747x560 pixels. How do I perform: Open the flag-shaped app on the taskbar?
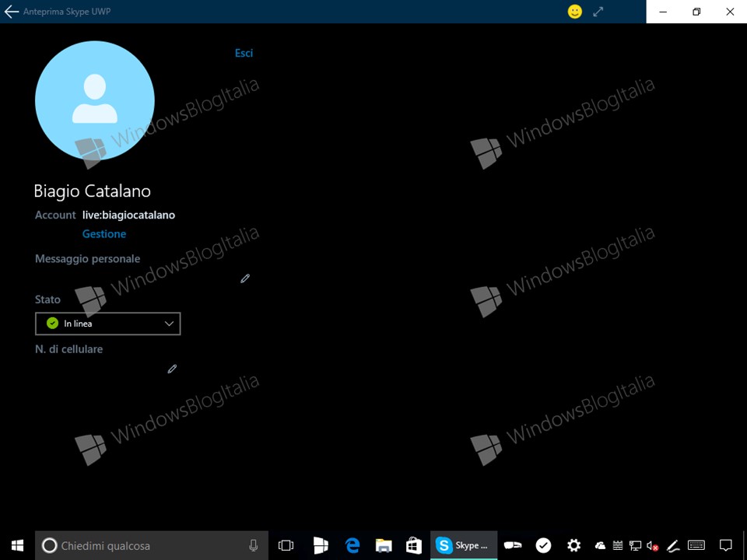(x=321, y=546)
